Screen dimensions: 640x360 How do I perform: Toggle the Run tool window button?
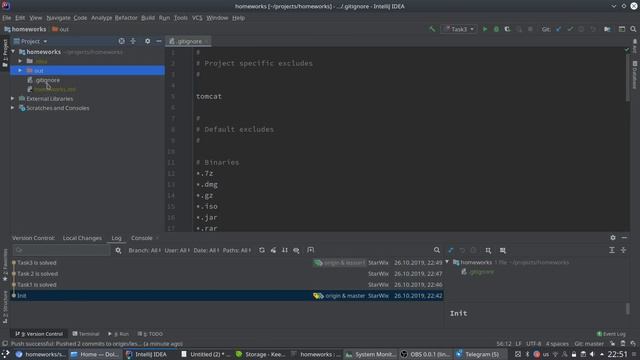pos(118,334)
